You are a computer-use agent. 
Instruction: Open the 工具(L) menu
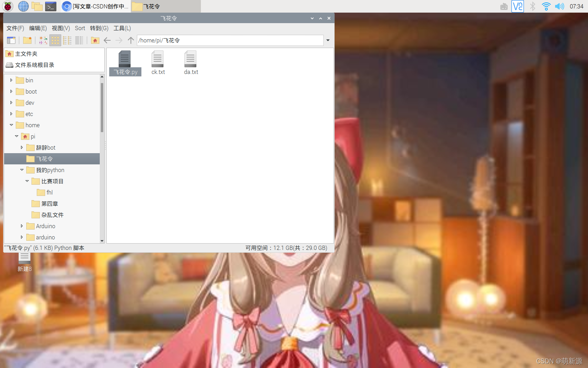pyautogui.click(x=122, y=28)
